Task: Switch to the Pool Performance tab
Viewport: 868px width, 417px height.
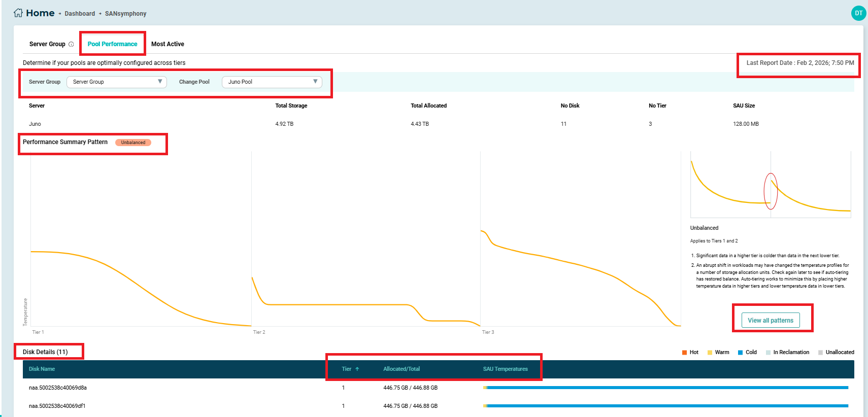Action: pos(112,44)
